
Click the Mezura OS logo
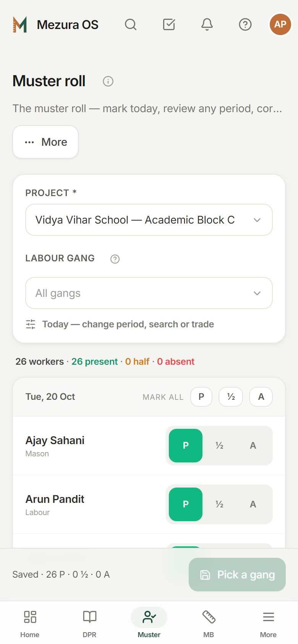[56, 24]
